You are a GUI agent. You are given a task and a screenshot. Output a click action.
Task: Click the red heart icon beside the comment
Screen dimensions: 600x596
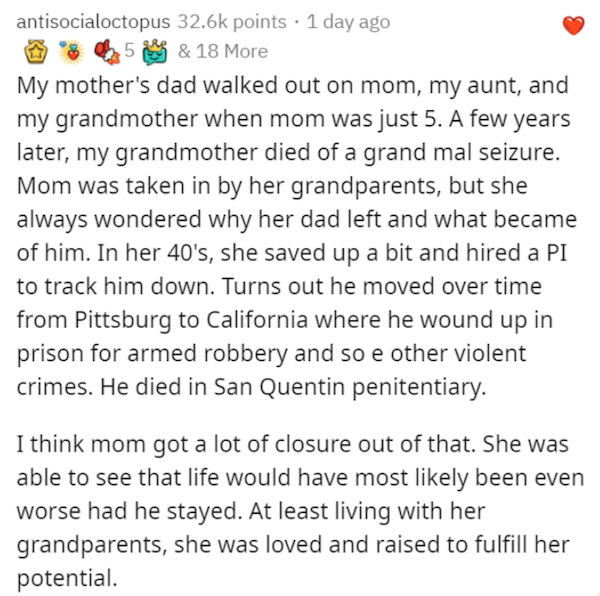point(574,26)
